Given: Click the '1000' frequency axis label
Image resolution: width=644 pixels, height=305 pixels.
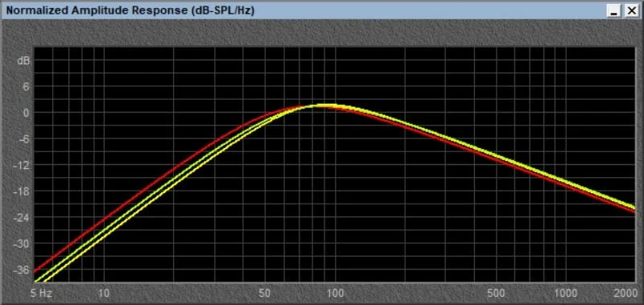Looking at the screenshot, I should coord(567,293).
